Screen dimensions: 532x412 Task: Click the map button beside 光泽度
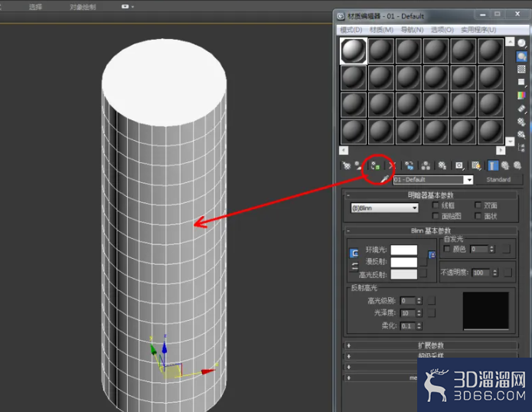pos(432,313)
